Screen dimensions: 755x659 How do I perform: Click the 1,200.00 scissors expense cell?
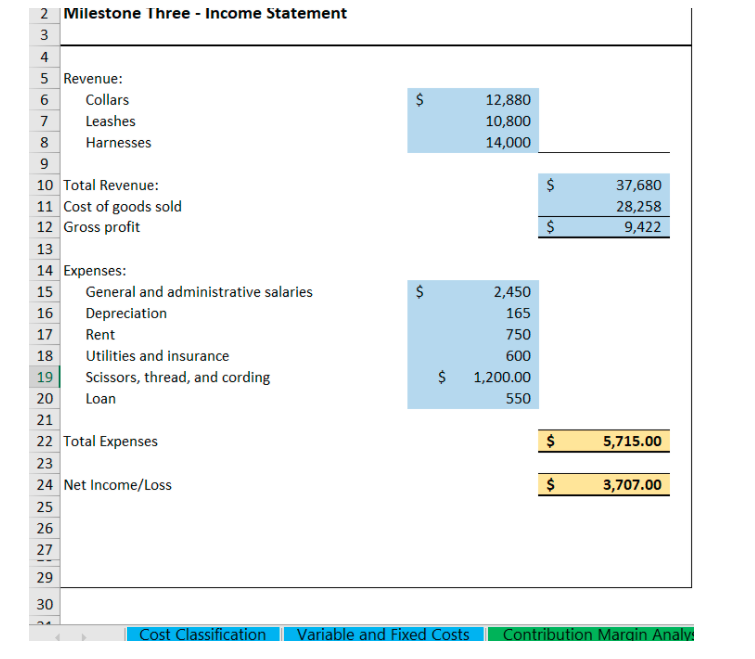point(473,377)
